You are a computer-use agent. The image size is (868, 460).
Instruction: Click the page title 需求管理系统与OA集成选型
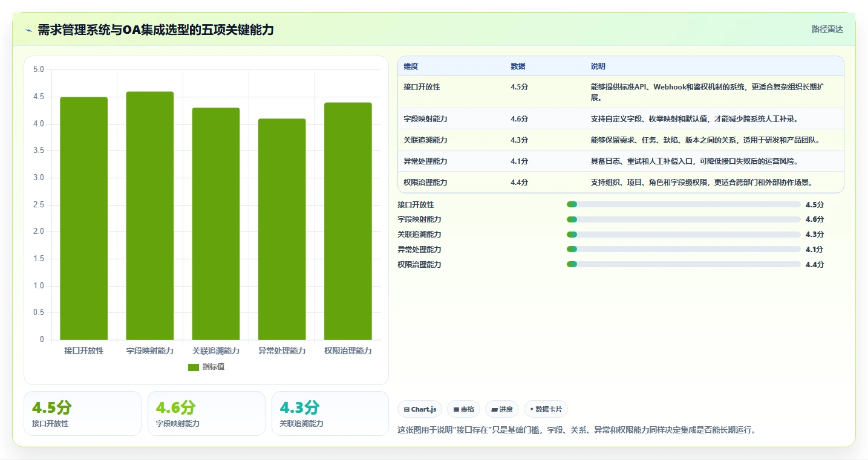tap(155, 30)
